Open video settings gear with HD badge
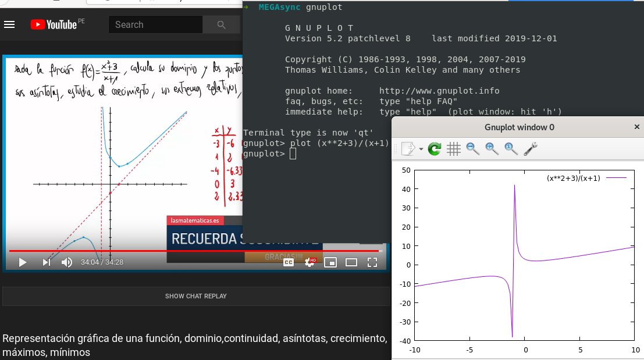This screenshot has width=644, height=360. [310, 262]
